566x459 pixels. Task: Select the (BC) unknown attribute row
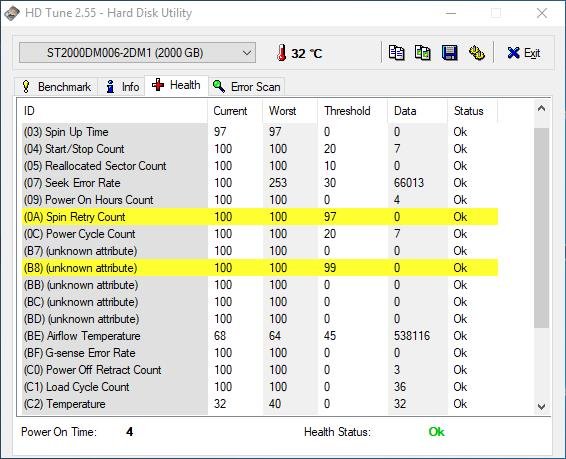(260, 302)
